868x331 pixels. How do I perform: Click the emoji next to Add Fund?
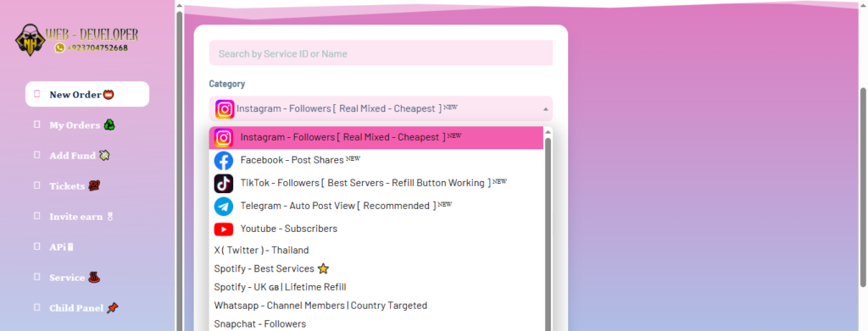tap(104, 155)
